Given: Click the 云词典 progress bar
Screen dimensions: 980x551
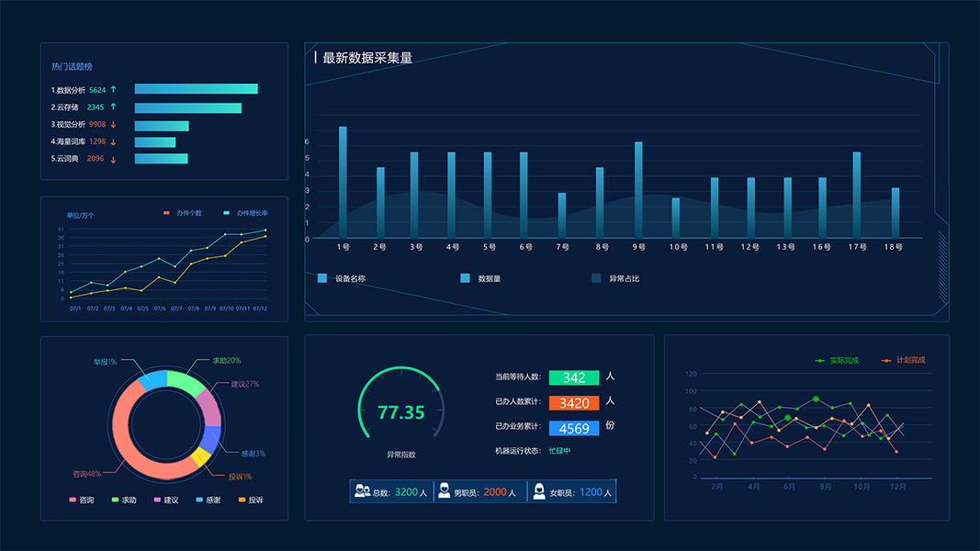Looking at the screenshot, I should 162,159.
